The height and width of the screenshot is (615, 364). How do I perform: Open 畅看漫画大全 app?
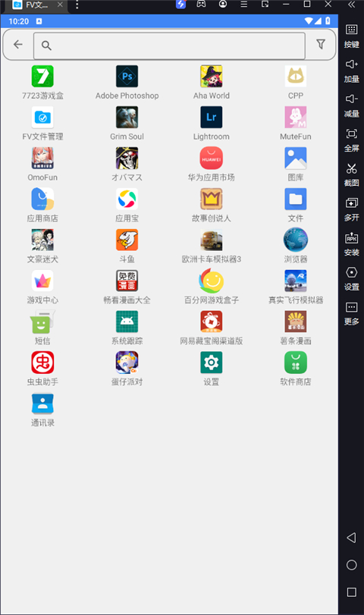coord(127,281)
